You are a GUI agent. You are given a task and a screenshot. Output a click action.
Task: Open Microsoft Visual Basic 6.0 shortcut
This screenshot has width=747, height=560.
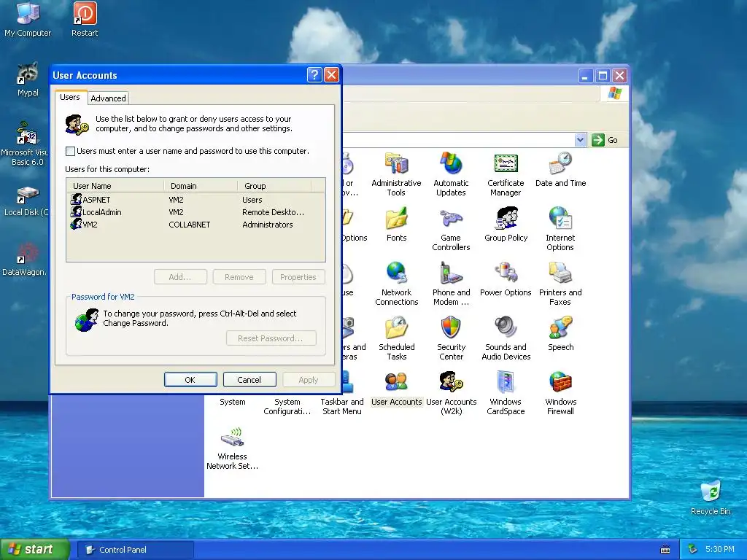[x=25, y=144]
